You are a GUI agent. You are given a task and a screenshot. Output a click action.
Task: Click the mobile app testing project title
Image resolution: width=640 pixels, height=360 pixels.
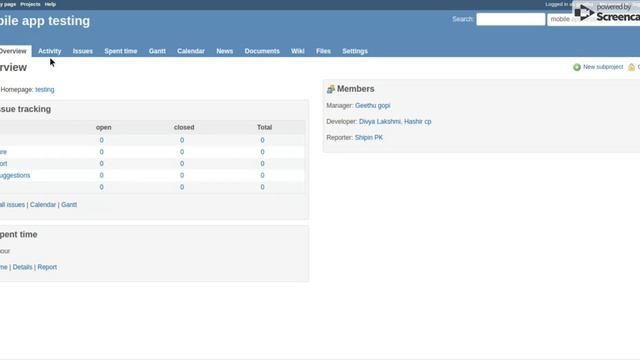click(45, 21)
